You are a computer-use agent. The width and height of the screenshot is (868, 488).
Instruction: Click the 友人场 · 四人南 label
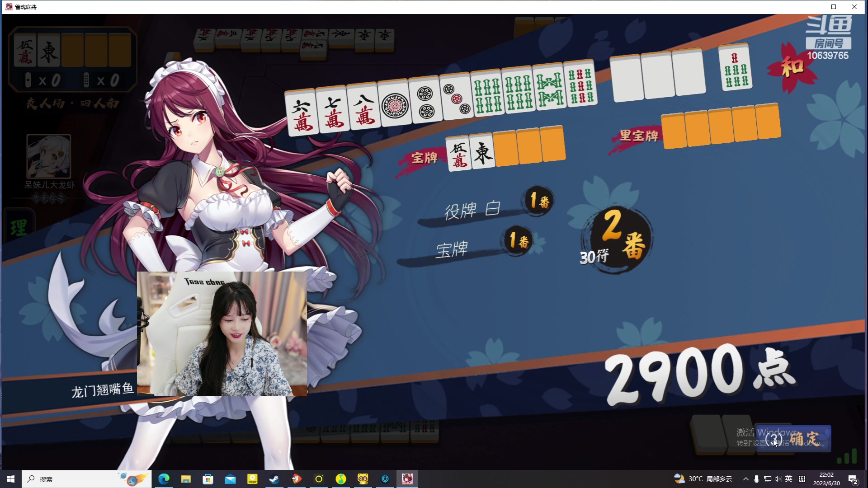72,103
